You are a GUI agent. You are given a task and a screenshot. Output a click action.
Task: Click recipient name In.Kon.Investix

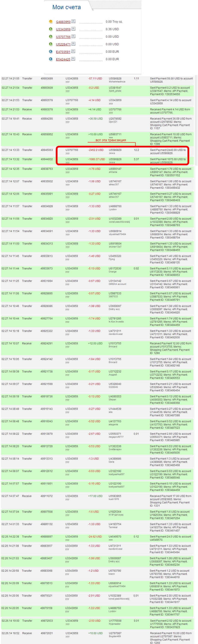coord(116,322)
